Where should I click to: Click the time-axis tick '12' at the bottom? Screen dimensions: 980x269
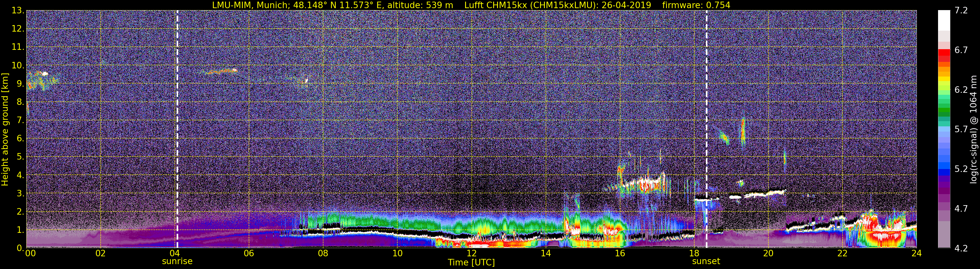click(471, 253)
